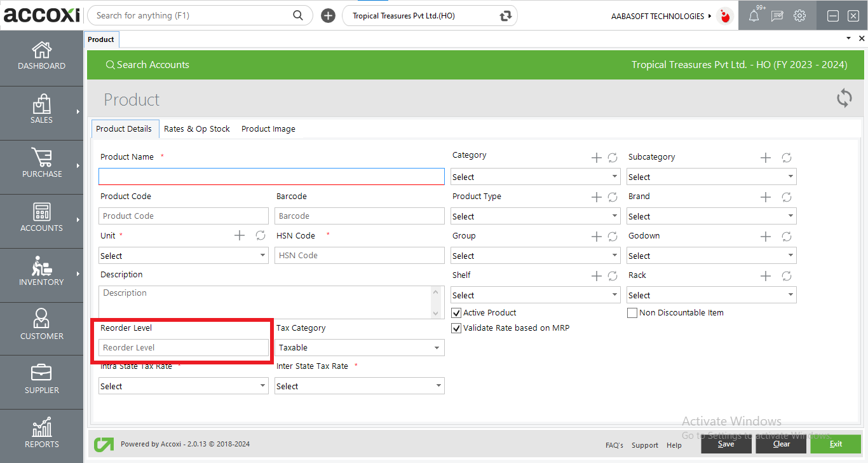Open settings gear in the top bar
Screen dimensions: 868x463
[x=799, y=16]
